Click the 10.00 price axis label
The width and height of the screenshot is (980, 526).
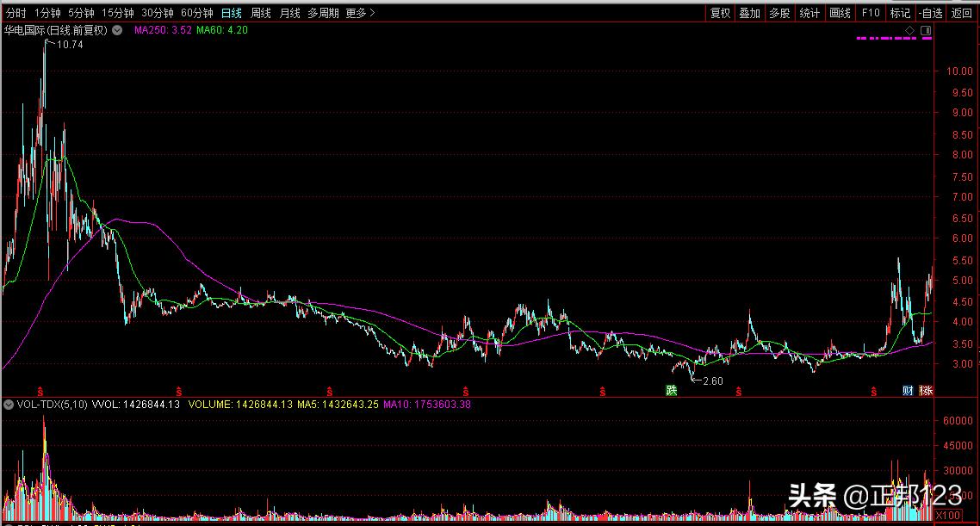(x=958, y=71)
